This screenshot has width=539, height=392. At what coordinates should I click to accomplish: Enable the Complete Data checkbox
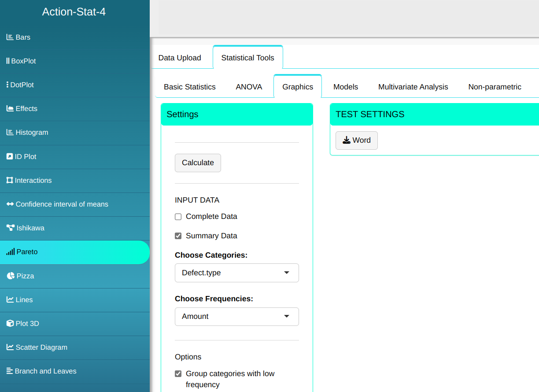pyautogui.click(x=178, y=217)
